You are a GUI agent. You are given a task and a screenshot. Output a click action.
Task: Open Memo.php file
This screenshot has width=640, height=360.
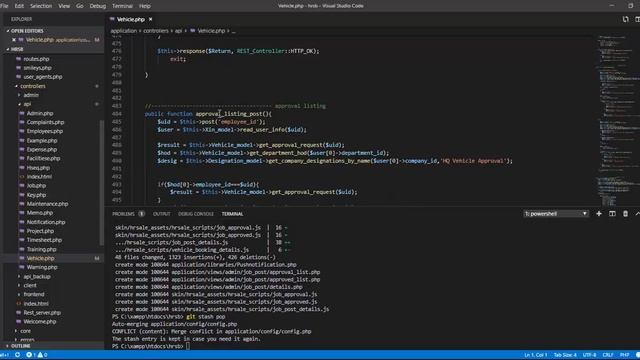40,213
